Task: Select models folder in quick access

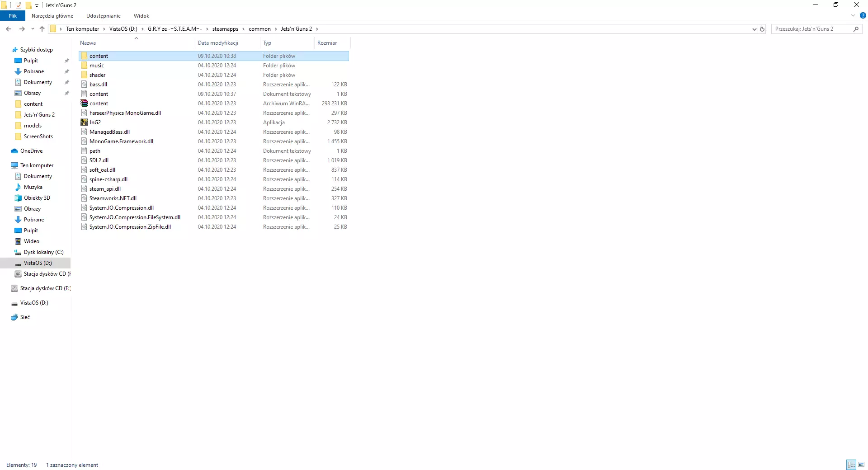Action: pos(33,126)
